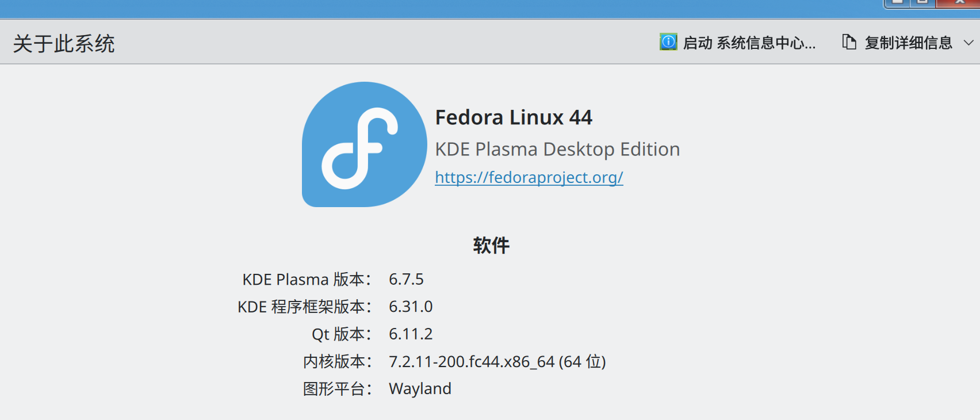Click the KDE 程序框架版本 label

pos(305,307)
